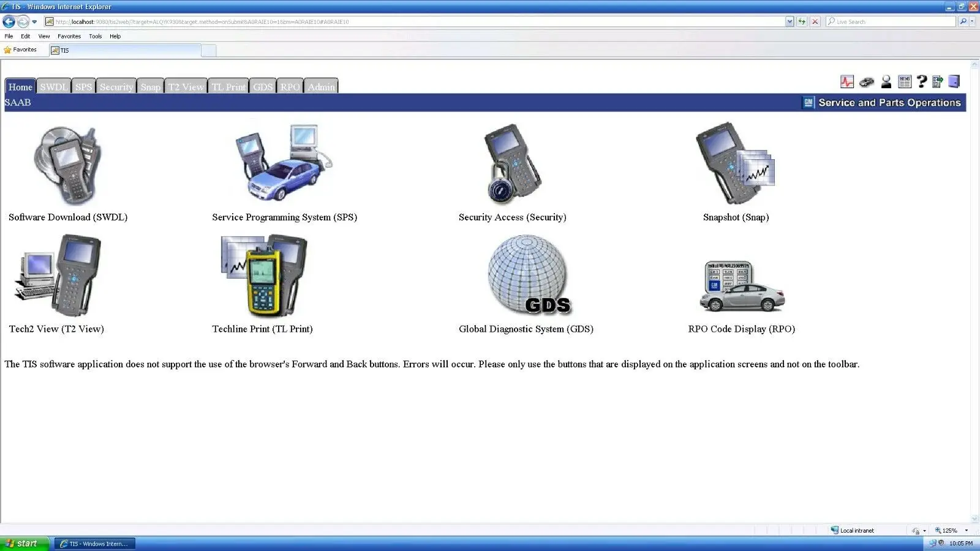
Task: Click the Security Access (Security) link text
Action: pyautogui.click(x=513, y=217)
